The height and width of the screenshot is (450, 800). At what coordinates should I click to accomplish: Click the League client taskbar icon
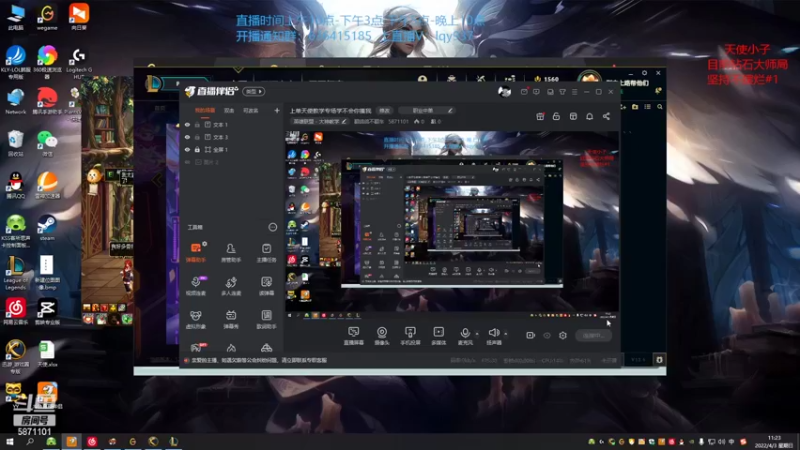tap(173, 441)
